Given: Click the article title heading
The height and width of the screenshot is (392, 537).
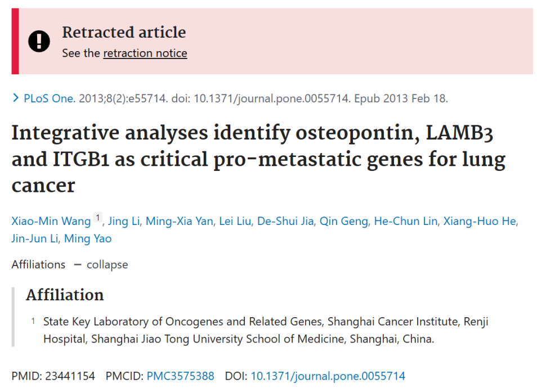Looking at the screenshot, I should pyautogui.click(x=258, y=159).
